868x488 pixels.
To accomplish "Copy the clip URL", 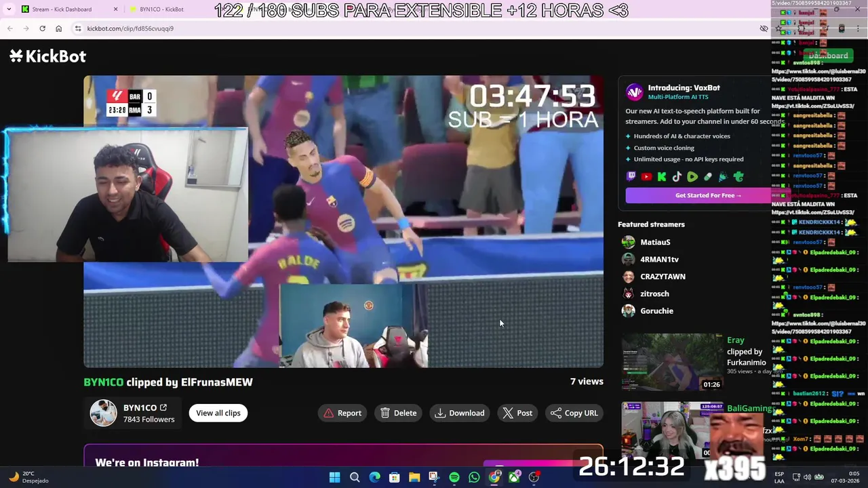I will pyautogui.click(x=574, y=413).
